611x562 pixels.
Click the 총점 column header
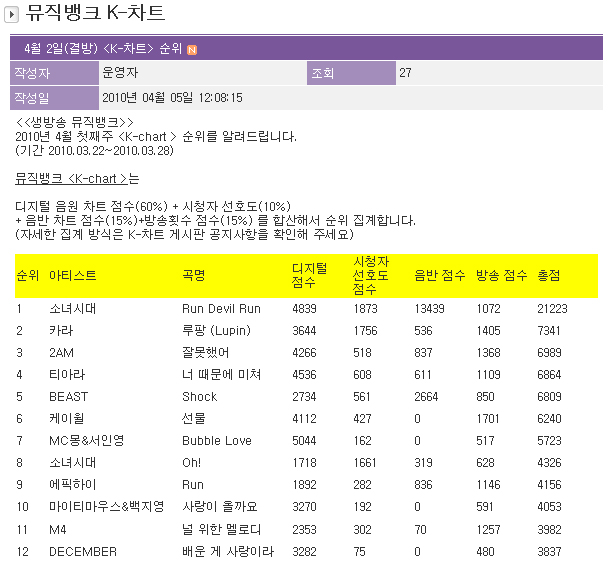(x=549, y=275)
